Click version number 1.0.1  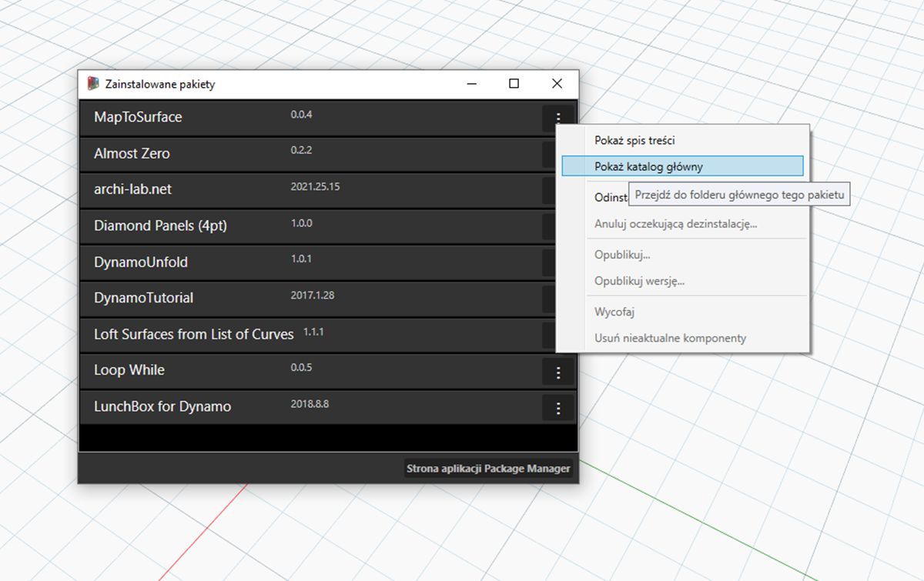(301, 259)
